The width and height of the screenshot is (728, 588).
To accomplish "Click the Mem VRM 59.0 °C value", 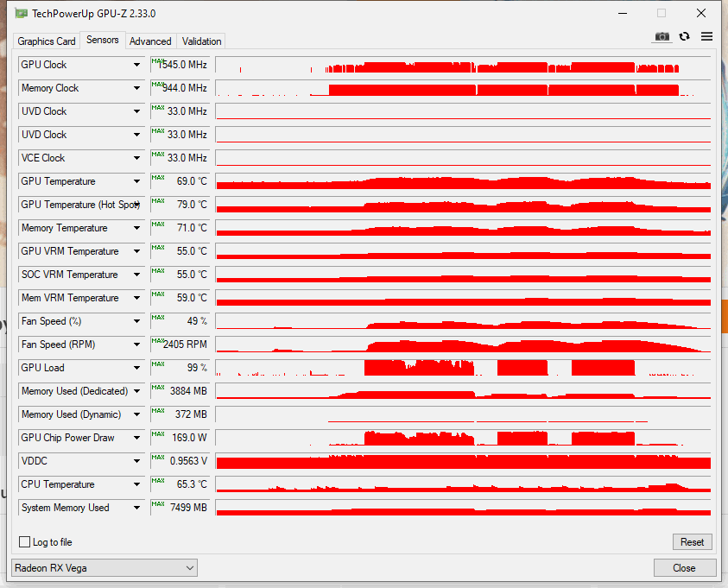I will coord(180,298).
